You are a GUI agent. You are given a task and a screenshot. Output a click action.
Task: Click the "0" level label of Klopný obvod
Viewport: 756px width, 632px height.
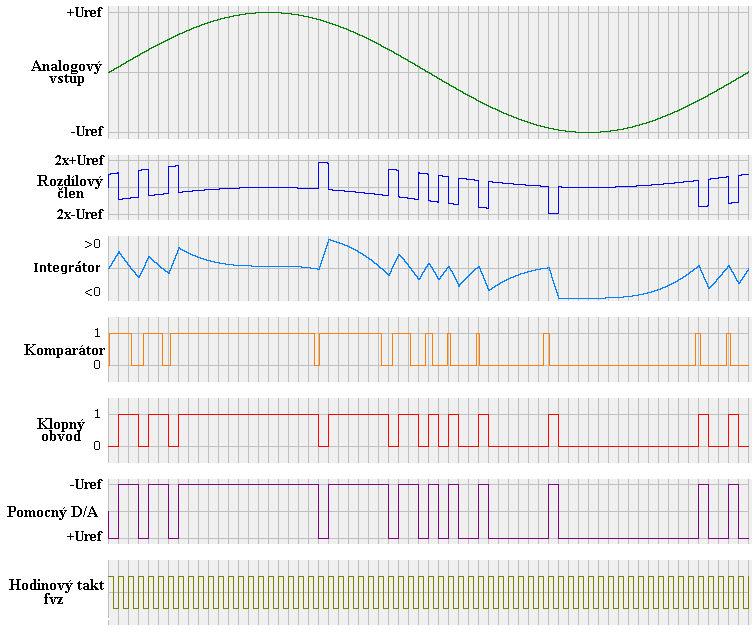pyautogui.click(x=97, y=446)
